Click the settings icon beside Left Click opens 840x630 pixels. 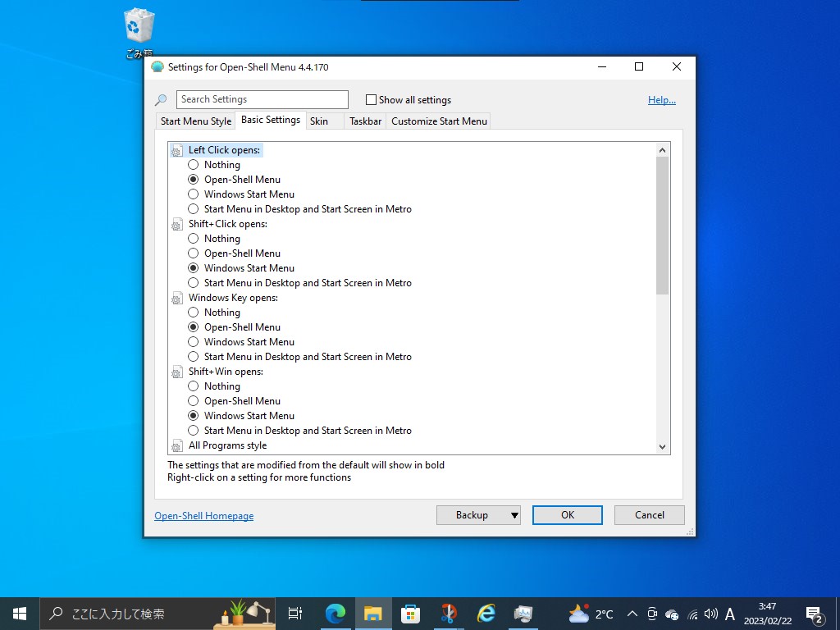[x=177, y=151]
